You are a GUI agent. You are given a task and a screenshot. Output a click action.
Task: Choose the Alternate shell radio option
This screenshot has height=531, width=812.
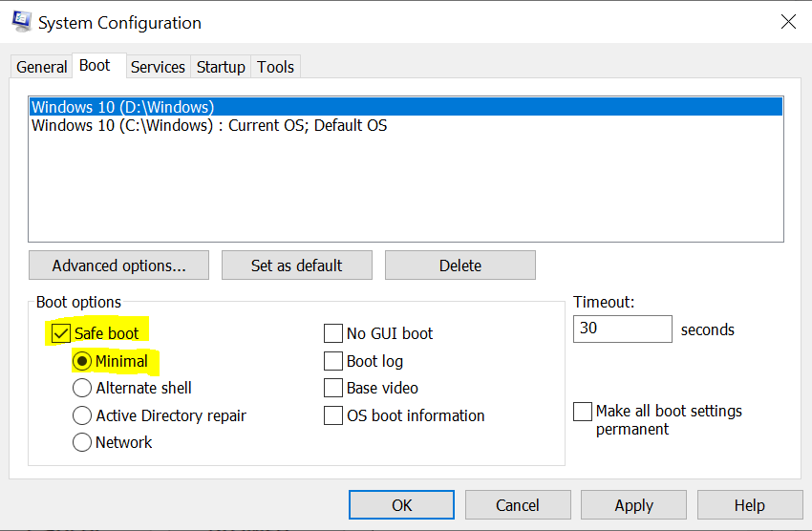coord(83,388)
